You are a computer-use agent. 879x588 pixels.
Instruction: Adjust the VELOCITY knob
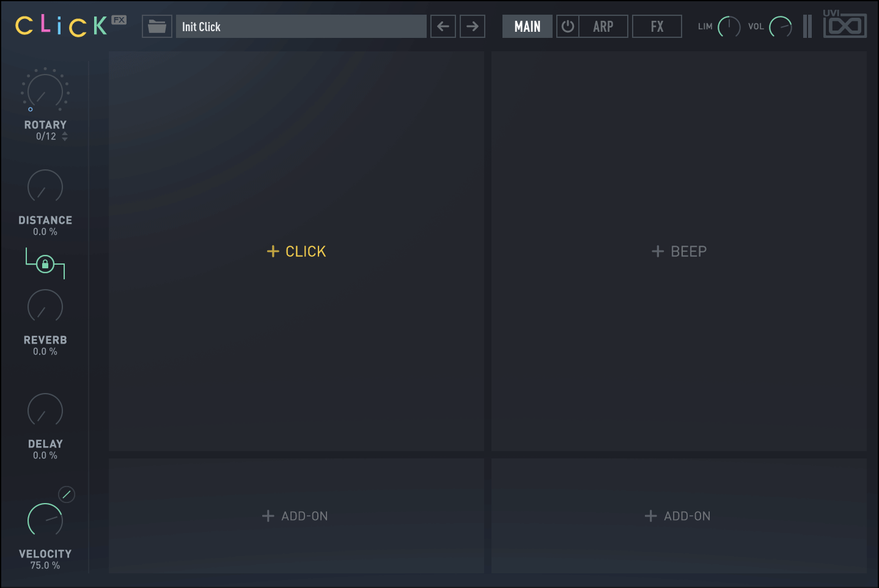(x=45, y=520)
